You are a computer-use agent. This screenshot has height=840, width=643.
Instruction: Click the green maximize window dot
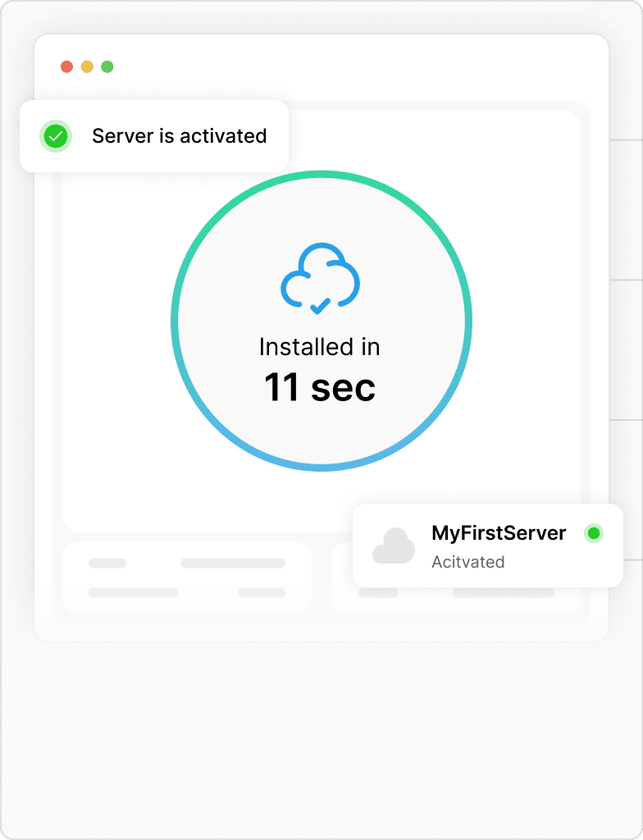pos(107,66)
